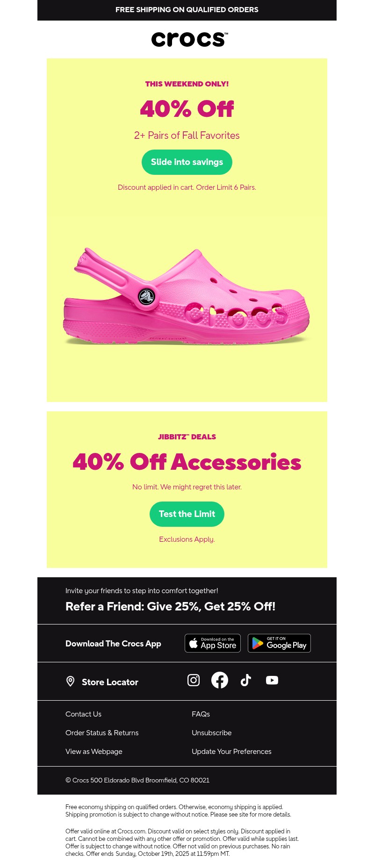The height and width of the screenshot is (868, 374).
Task: Click the Unsubscribe link
Action: [x=211, y=733]
